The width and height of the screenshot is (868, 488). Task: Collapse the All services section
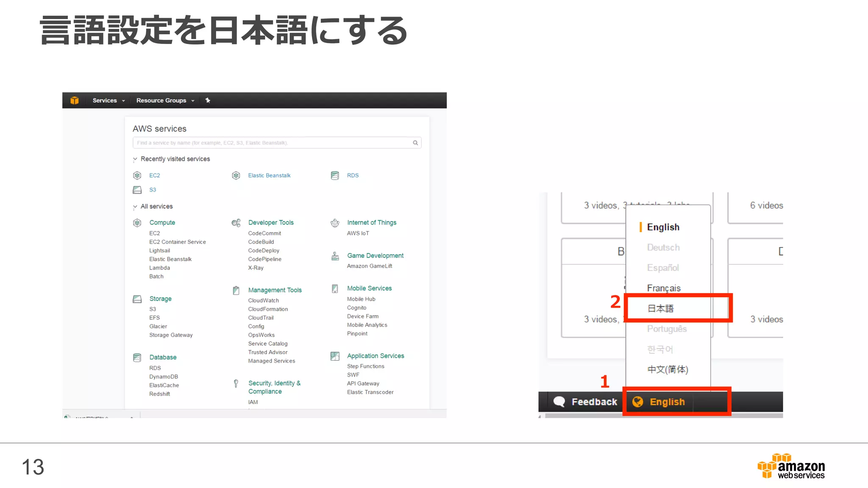pos(135,207)
